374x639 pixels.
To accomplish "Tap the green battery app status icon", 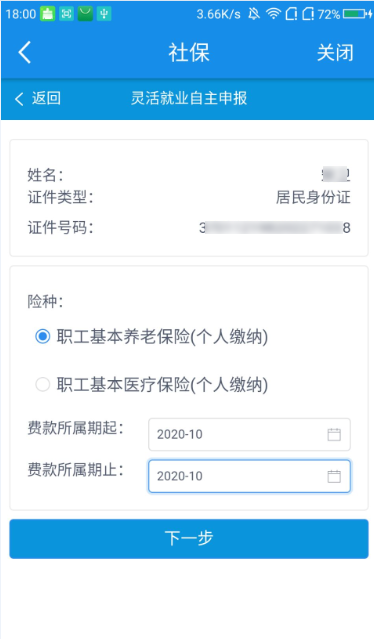I will click(47, 14).
